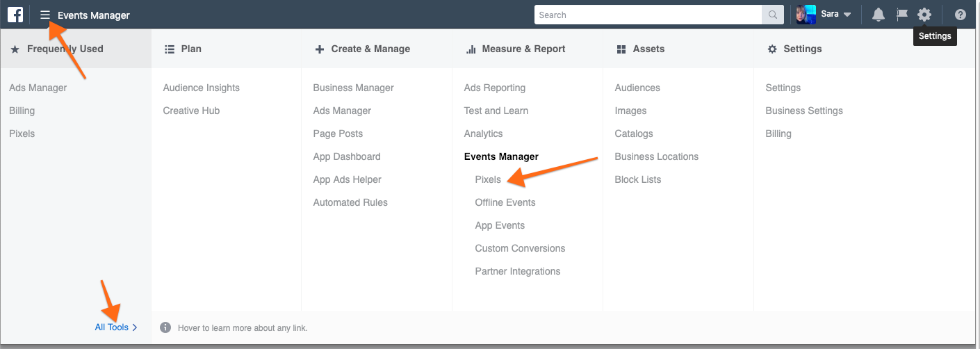Open Images under Assets
This screenshot has width=980, height=349.
coord(630,111)
